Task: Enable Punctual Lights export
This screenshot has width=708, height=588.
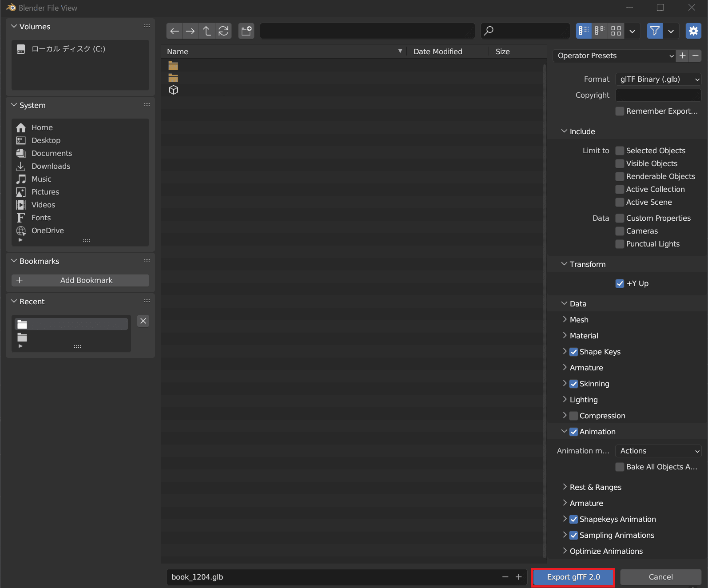Action: coord(620,244)
